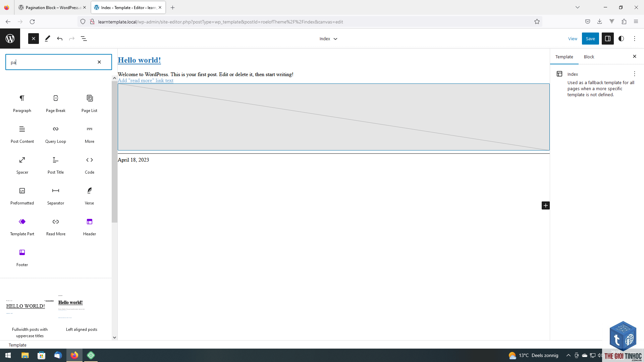Close the Settings sidebar
Image resolution: width=644 pixels, height=362 pixels.
point(635,56)
